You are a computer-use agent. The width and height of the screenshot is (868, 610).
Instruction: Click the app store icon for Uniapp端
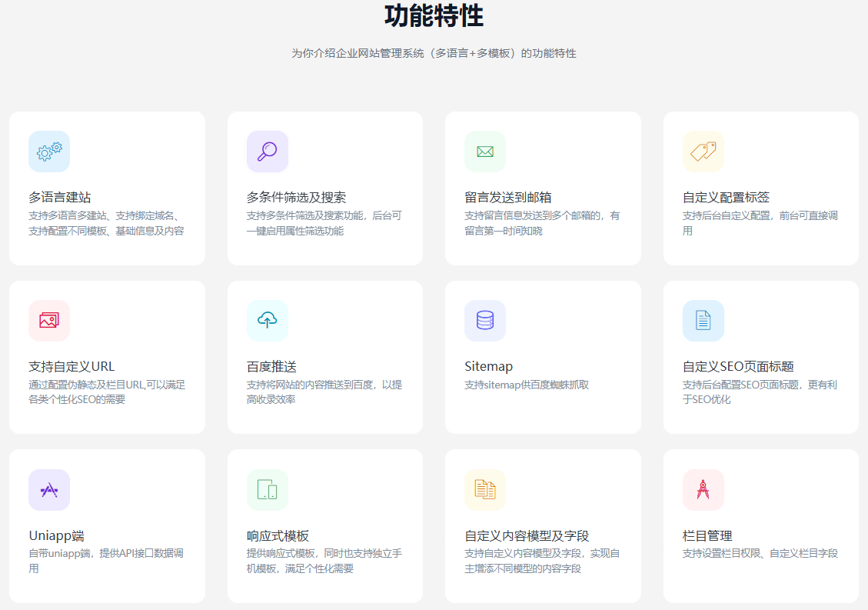point(49,490)
